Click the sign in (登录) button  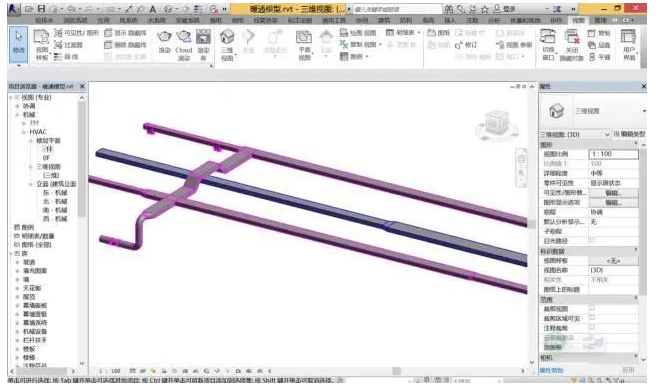(504, 9)
